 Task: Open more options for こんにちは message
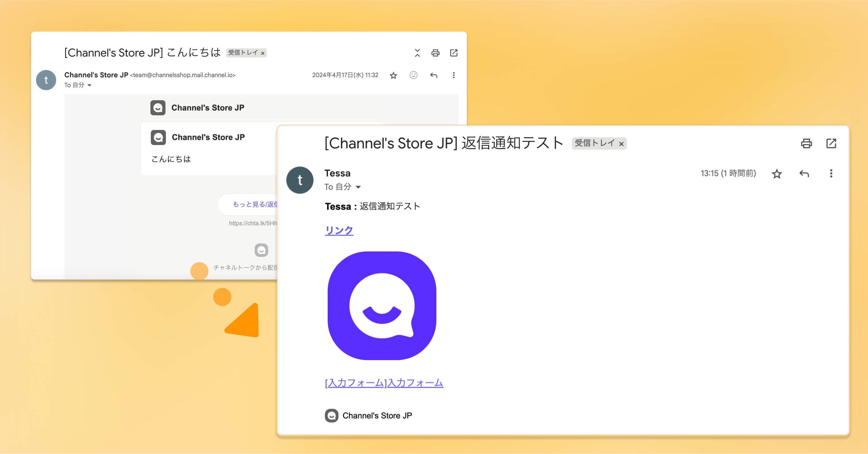(454, 75)
